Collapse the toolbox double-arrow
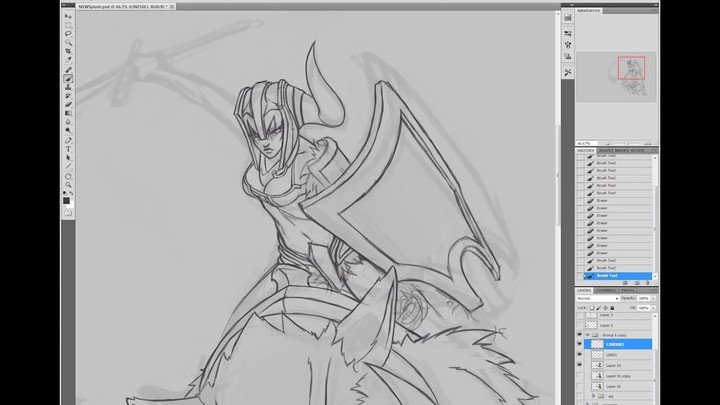720x405 pixels. [65, 6]
